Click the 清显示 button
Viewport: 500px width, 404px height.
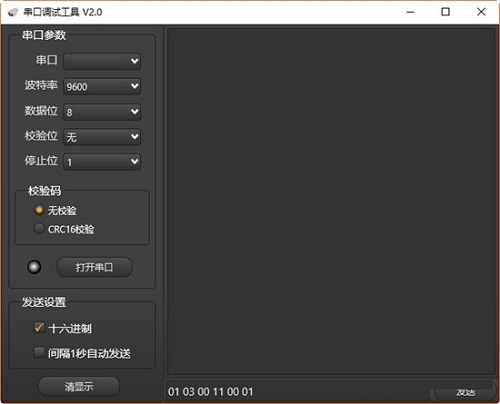click(x=79, y=387)
